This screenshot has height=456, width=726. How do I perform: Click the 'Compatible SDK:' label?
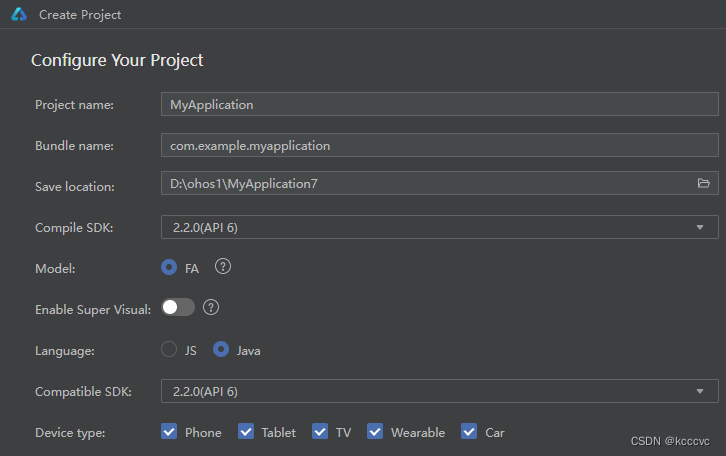coord(83,392)
